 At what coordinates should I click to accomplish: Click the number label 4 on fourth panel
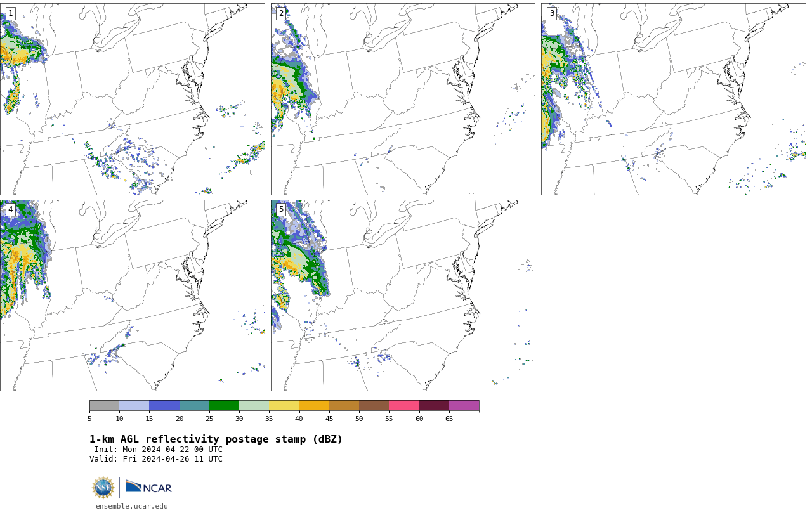tap(10, 209)
